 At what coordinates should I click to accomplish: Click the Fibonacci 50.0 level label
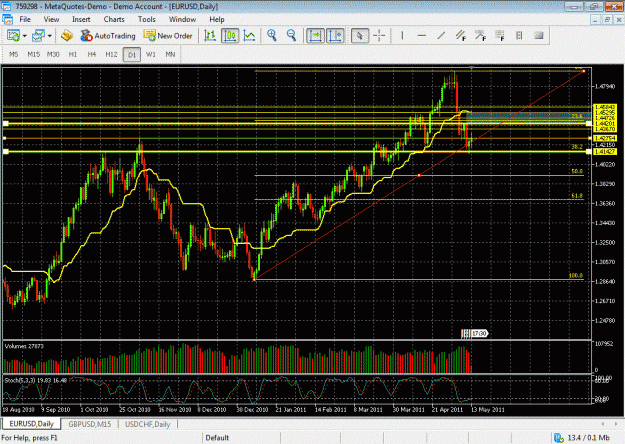tap(577, 171)
